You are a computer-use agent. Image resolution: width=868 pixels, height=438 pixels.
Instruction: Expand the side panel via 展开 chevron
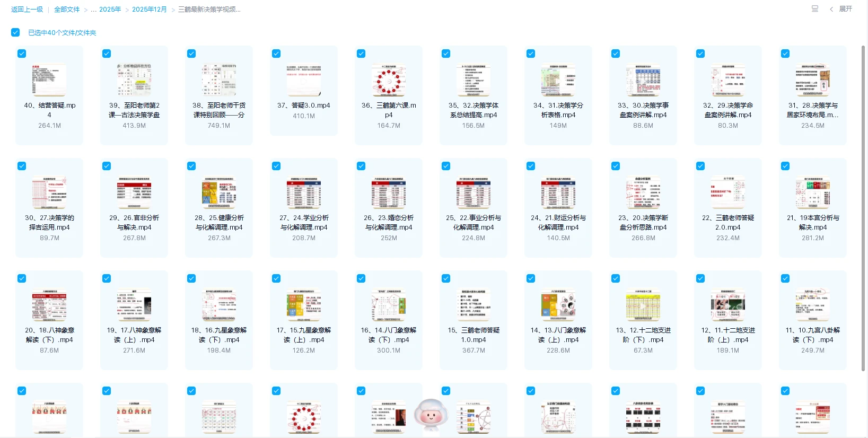pyautogui.click(x=841, y=9)
